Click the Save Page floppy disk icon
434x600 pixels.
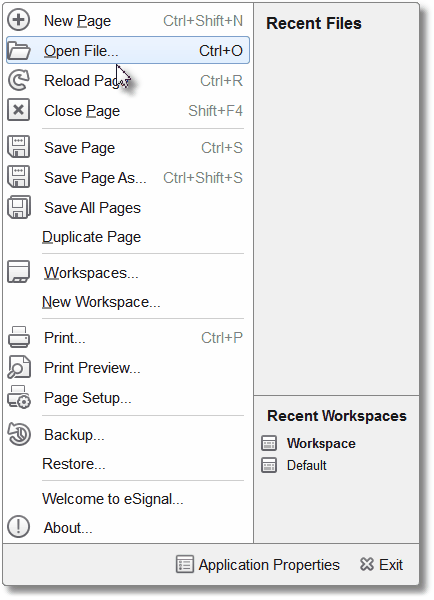point(18,147)
